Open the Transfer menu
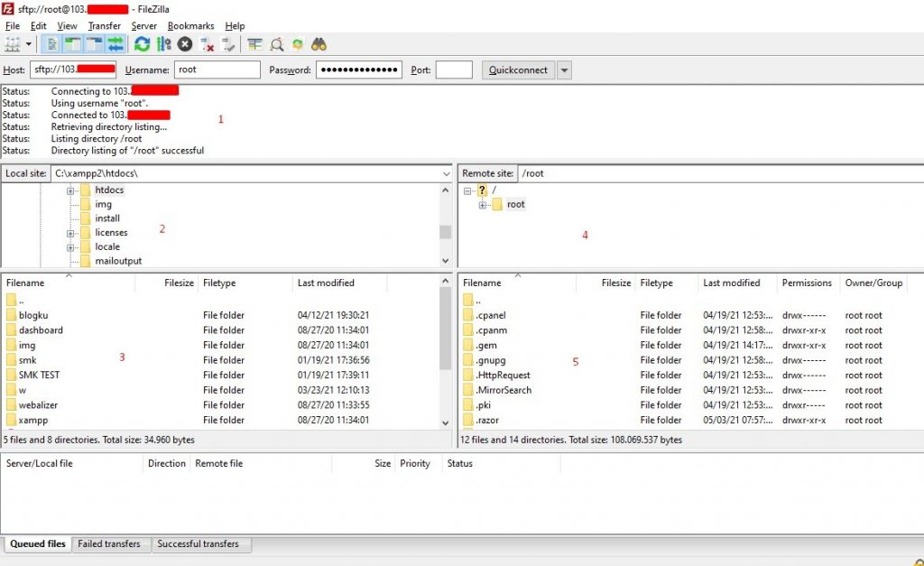Viewport: 924px width, 566px height. tap(104, 25)
